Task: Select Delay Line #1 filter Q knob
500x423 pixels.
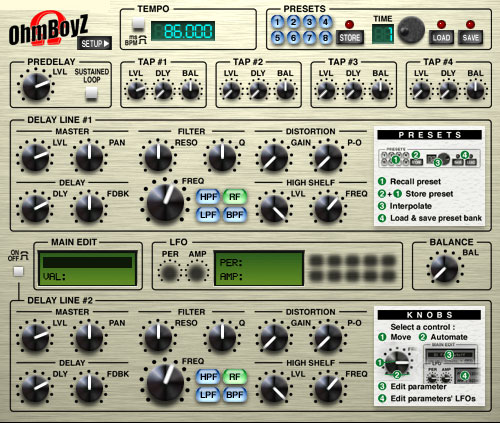Action: click(x=222, y=158)
